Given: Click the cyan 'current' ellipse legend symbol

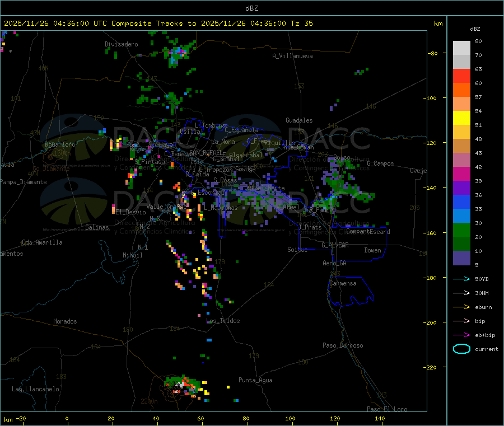Looking at the screenshot, I should 461,349.
